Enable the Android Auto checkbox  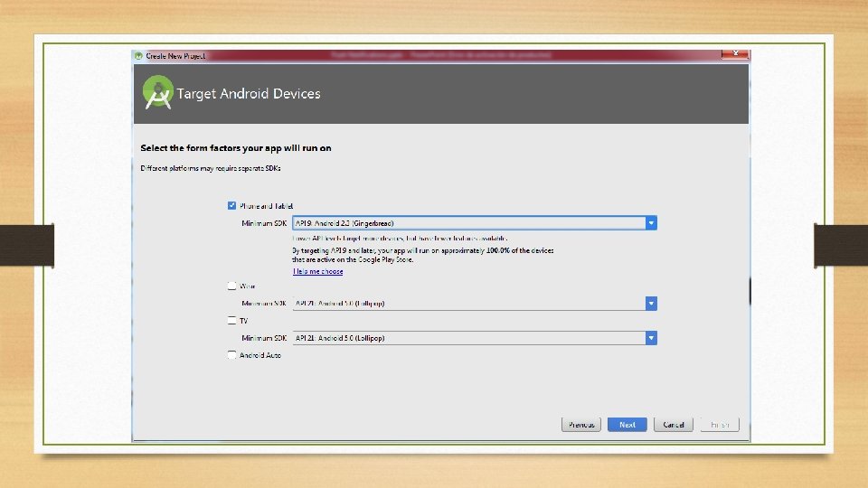pos(231,354)
